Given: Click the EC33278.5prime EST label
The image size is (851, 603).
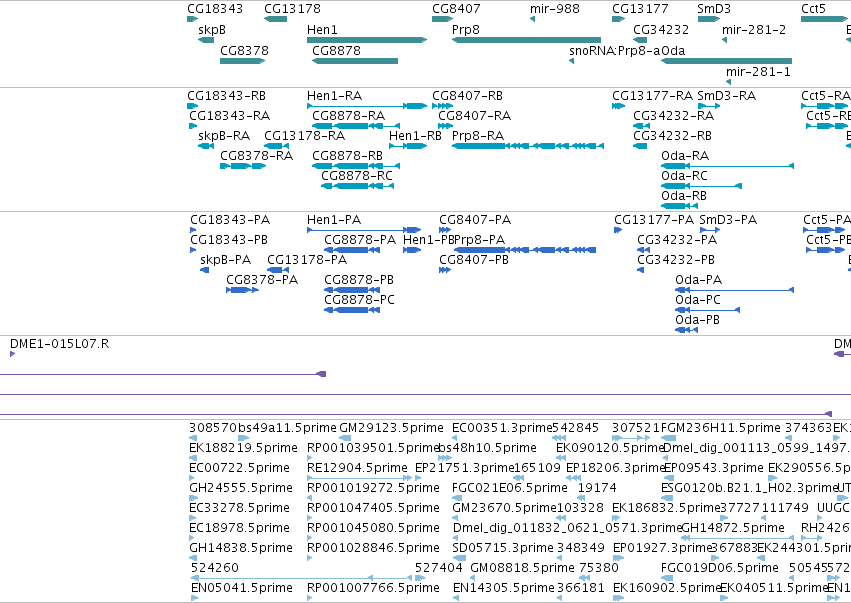Looking at the screenshot, I should (x=239, y=508).
